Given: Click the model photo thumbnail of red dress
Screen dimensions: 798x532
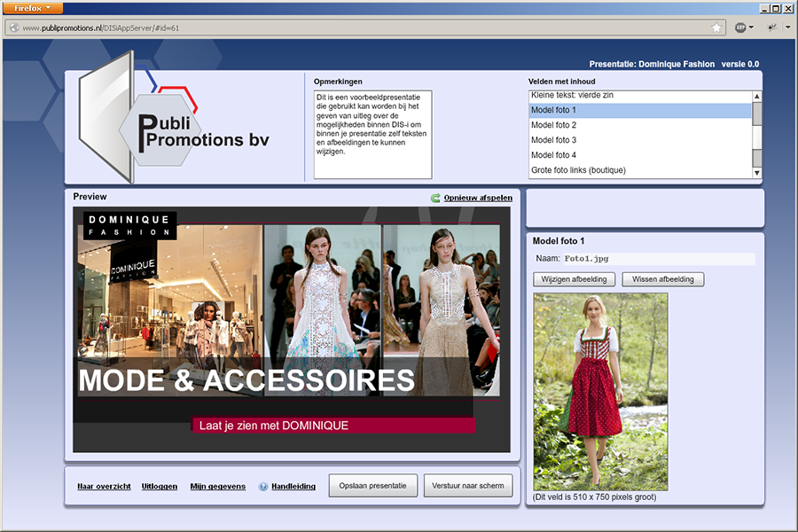Looking at the screenshot, I should pyautogui.click(x=600, y=392).
